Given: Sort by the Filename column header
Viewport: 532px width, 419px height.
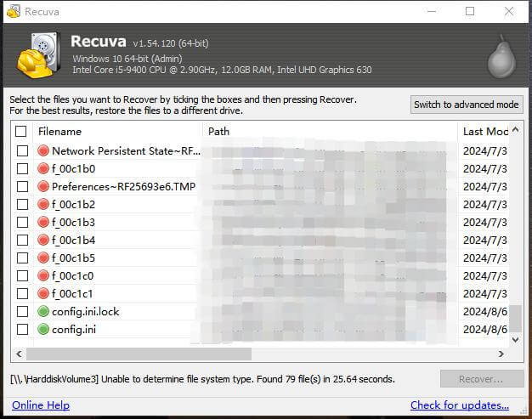Looking at the screenshot, I should [x=118, y=131].
